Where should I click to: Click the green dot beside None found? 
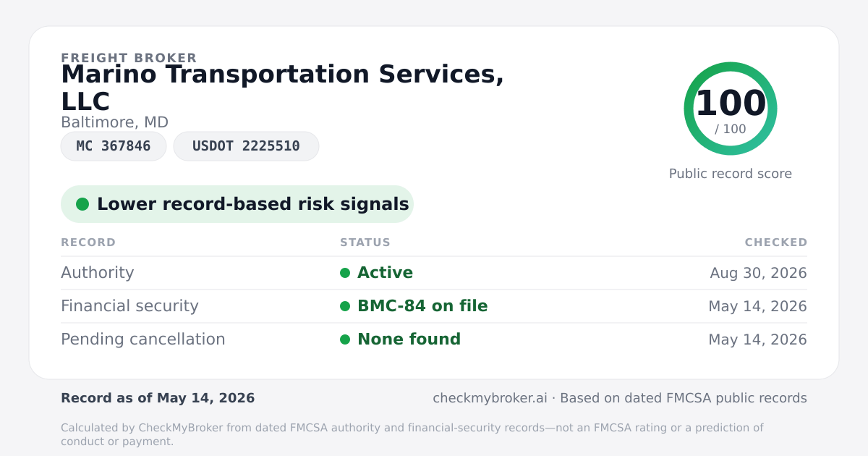(x=345, y=339)
